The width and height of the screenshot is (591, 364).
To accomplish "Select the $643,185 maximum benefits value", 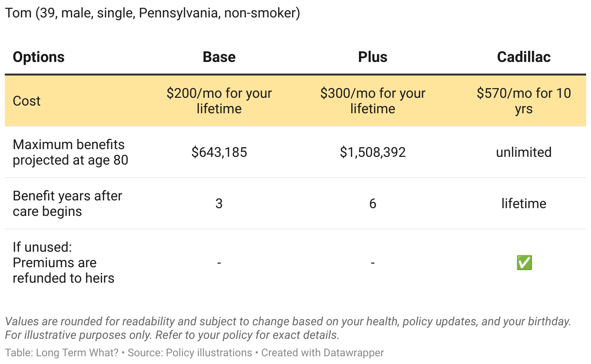I will (x=219, y=152).
